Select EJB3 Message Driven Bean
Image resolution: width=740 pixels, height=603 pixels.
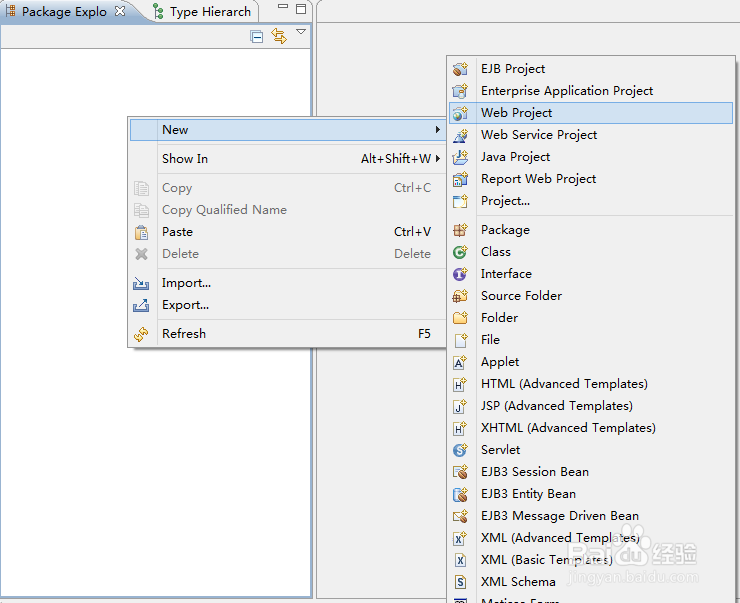[591, 516]
